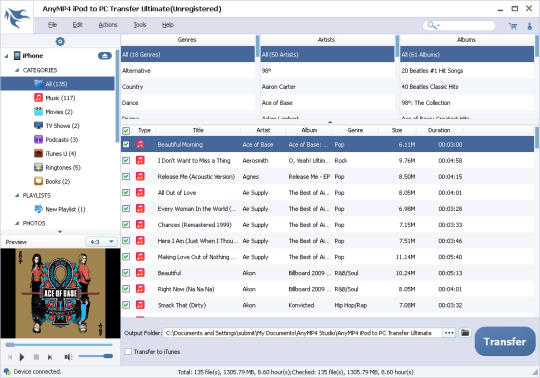Collapse the CATEGORIES section
Viewport: 540px width, 378px height.
tap(17, 70)
